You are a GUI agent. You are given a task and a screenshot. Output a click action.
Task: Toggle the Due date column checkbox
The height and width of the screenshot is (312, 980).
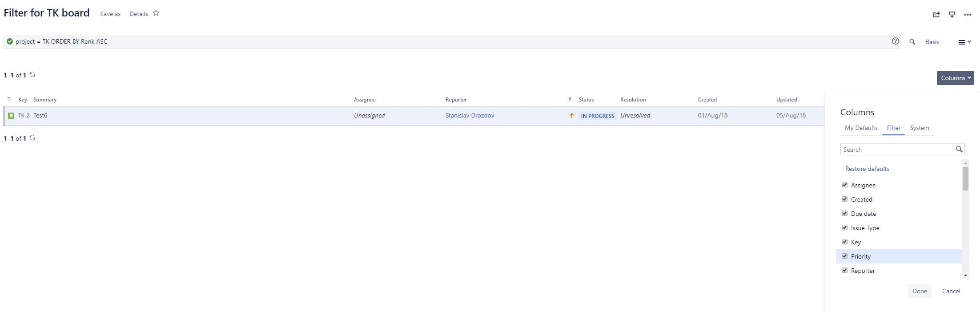point(845,213)
